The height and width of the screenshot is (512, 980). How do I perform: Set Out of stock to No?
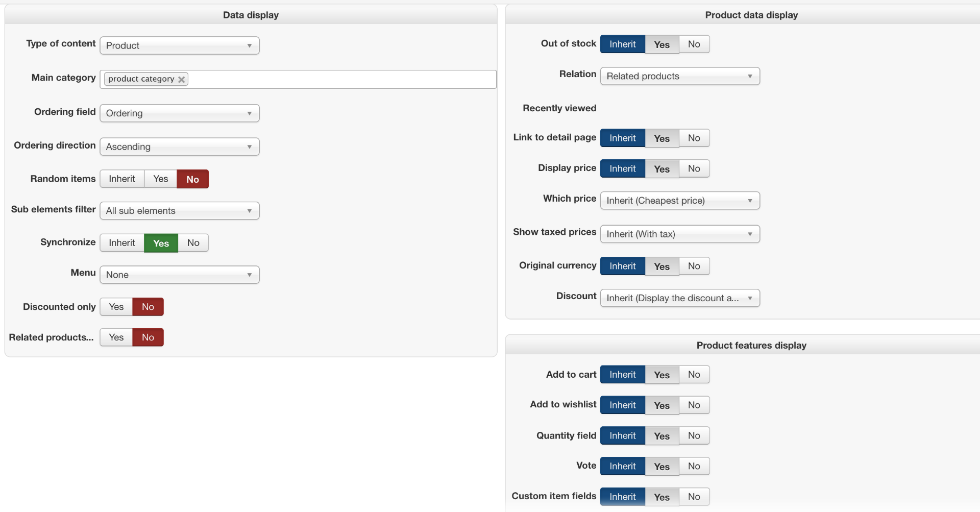coord(694,44)
